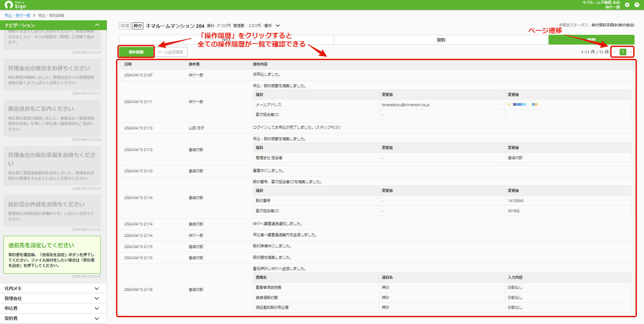Switch to the green 履歴 tab
This screenshot has height=324, width=644.
(x=591, y=40)
